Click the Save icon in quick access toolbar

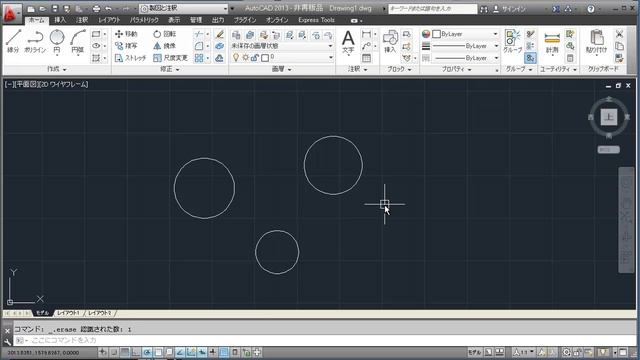(55, 9)
